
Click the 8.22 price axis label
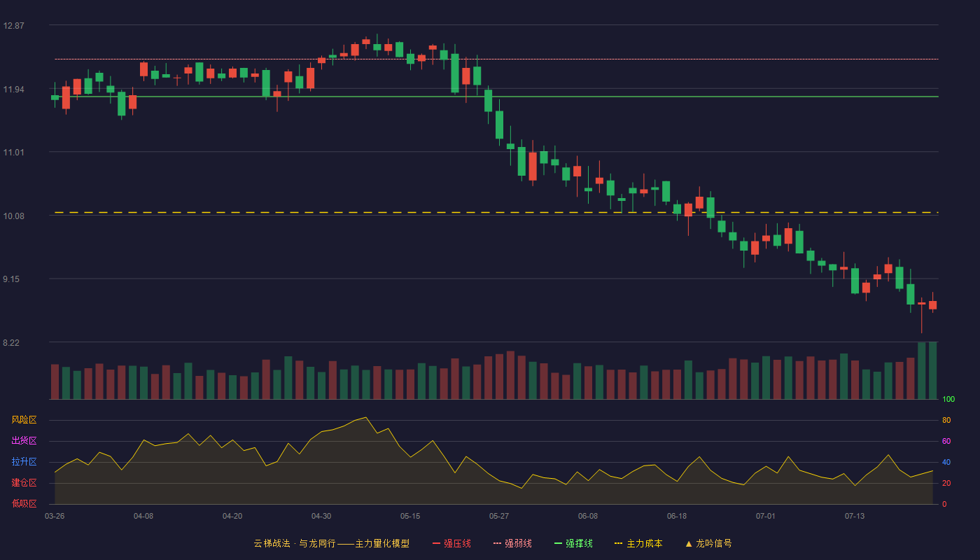(x=11, y=343)
